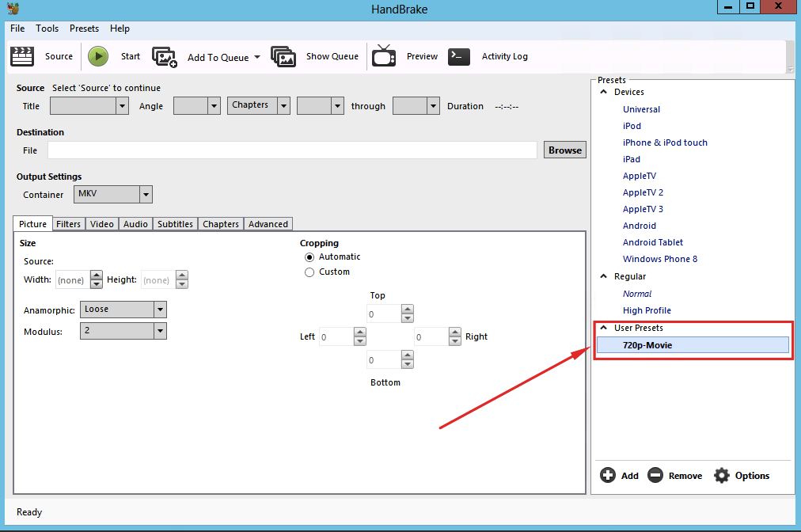Collapse the Regular preset group
This screenshot has width=801, height=532.
click(603, 276)
